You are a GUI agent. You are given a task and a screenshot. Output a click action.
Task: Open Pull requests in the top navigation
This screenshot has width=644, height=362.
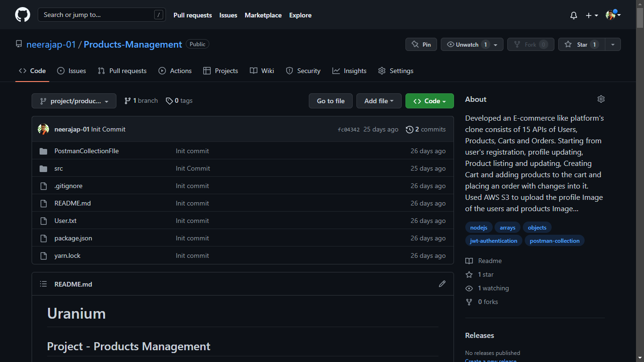pyautogui.click(x=192, y=15)
